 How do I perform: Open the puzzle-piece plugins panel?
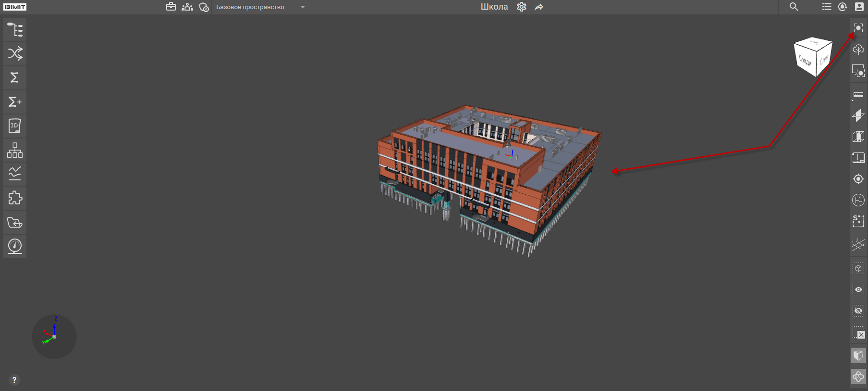pyautogui.click(x=15, y=198)
